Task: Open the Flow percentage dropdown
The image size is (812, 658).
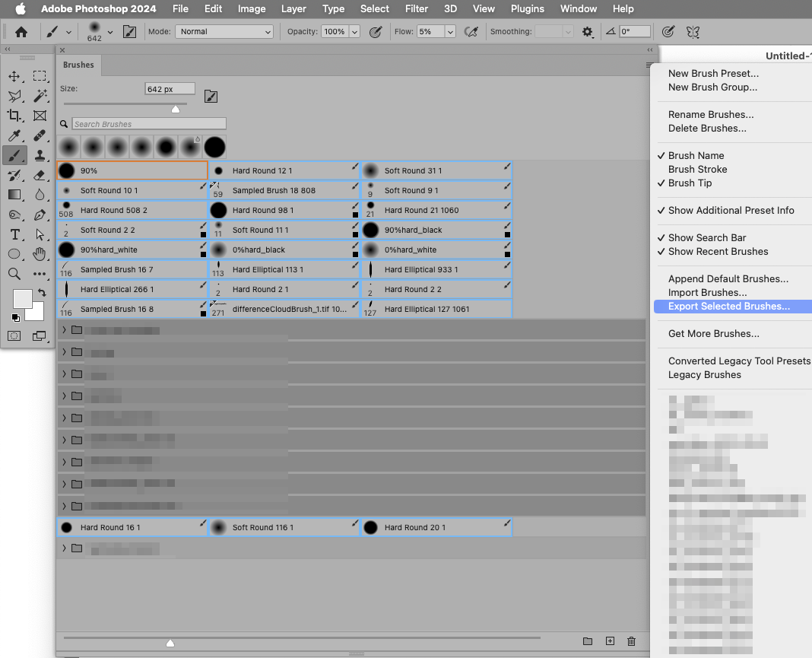Action: pyautogui.click(x=450, y=31)
